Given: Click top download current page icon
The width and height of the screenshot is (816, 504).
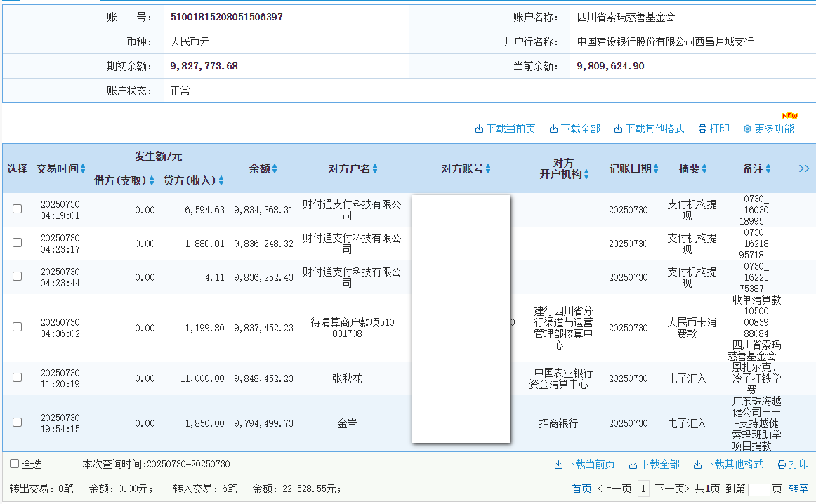Looking at the screenshot, I should (479, 129).
